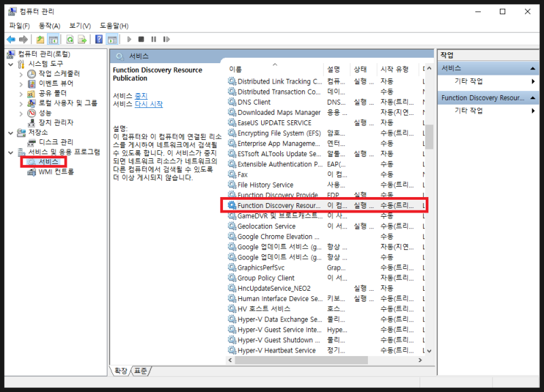Sort by the 이름 column header
544x392 pixels.
275,69
